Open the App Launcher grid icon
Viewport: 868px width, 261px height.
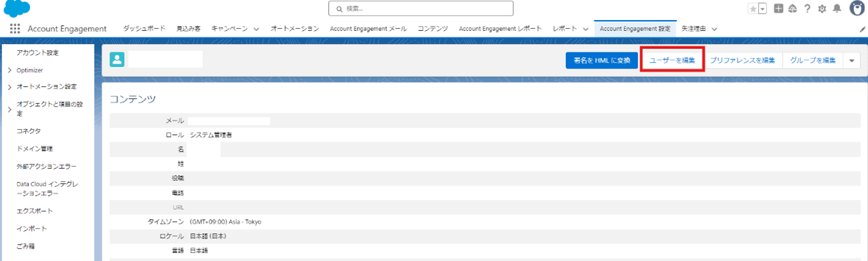tap(15, 29)
